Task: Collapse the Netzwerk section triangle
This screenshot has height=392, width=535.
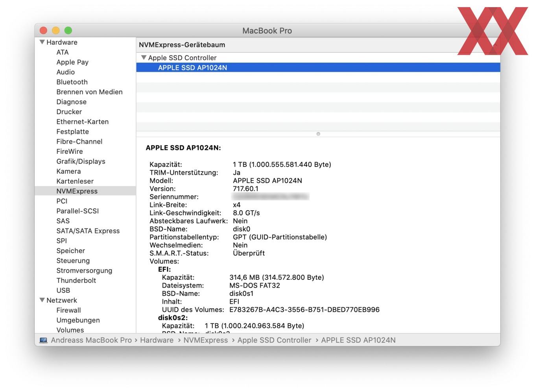Action: [42, 300]
